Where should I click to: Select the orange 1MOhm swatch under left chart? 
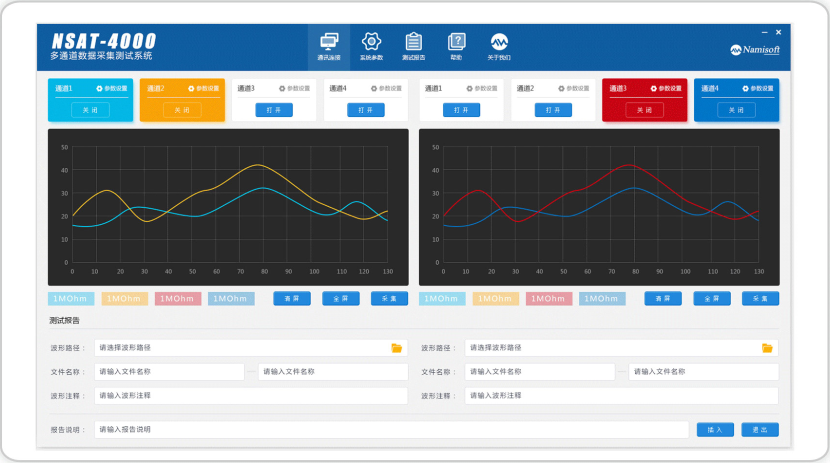[125, 299]
